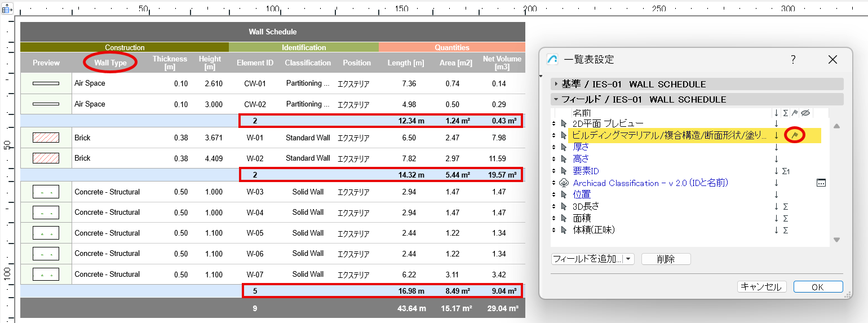Toggle the sum icon on the 3D長さ row
Image resolution: width=868 pixels, height=323 pixels.
(x=786, y=206)
